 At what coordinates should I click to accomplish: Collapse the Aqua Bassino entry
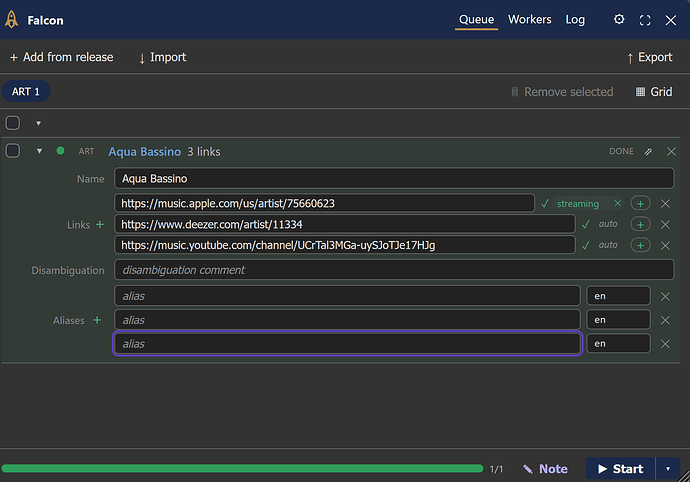tap(39, 151)
